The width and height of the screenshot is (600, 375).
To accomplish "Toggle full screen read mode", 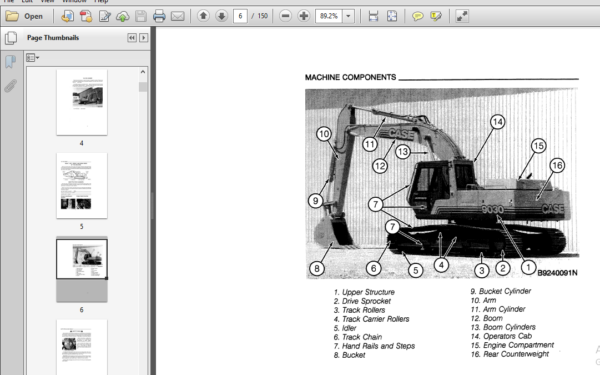I will click(x=462, y=16).
